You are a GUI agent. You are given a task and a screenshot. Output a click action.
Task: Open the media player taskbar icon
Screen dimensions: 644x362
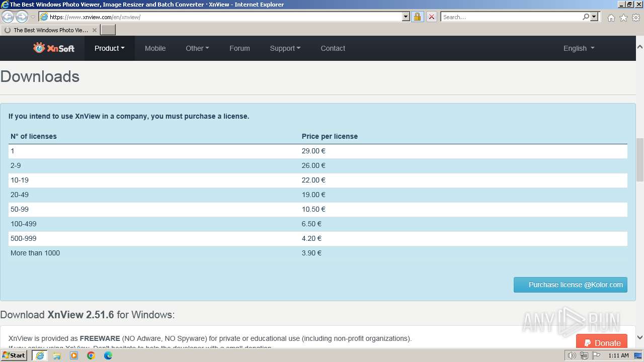[x=74, y=355]
